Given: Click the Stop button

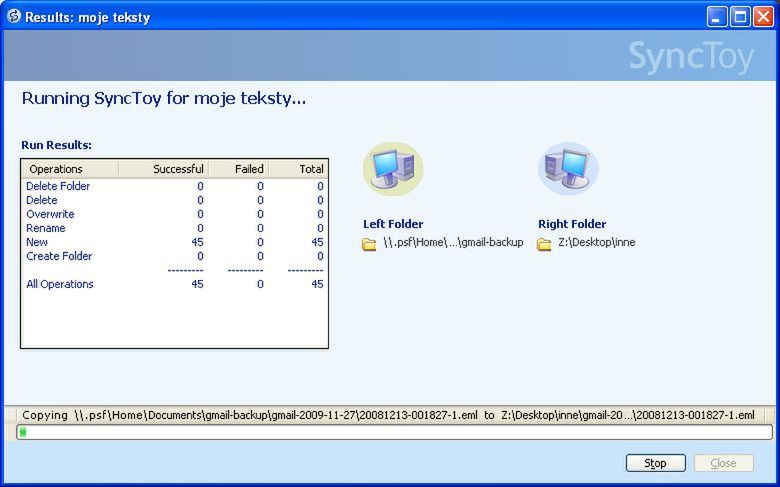Looking at the screenshot, I should click(655, 463).
